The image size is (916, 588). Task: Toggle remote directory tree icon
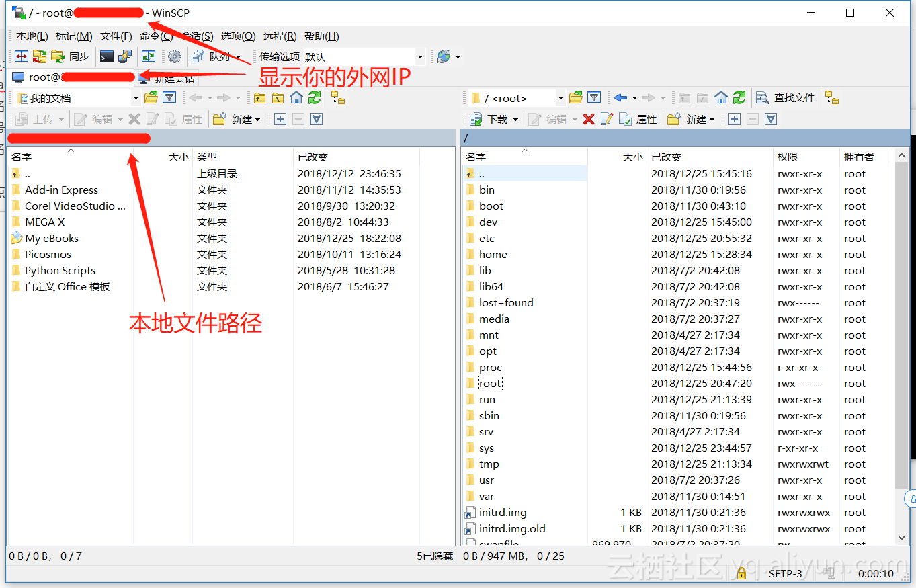coord(832,98)
